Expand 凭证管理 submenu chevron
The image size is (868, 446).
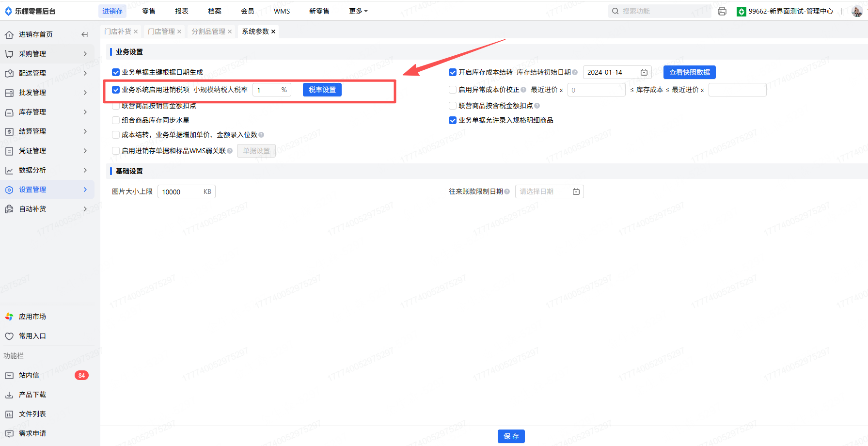coord(85,151)
